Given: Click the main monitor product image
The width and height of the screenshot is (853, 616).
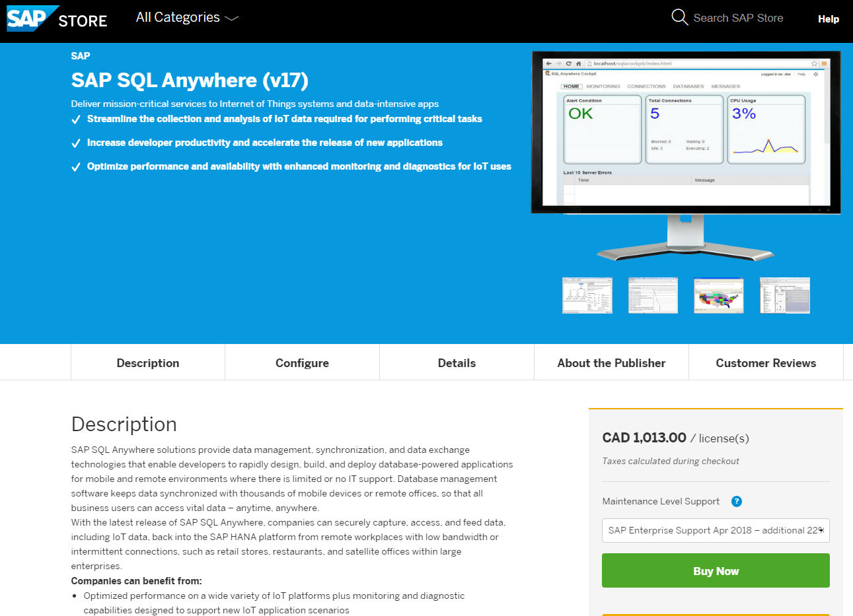Looking at the screenshot, I should (x=686, y=155).
